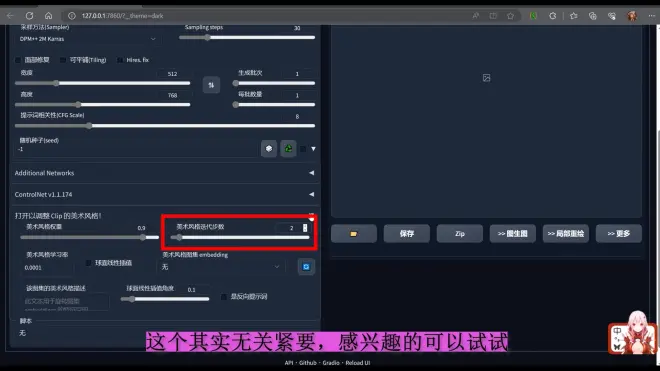
Task: Click the green extension icon in toolbar
Action: click(x=533, y=16)
